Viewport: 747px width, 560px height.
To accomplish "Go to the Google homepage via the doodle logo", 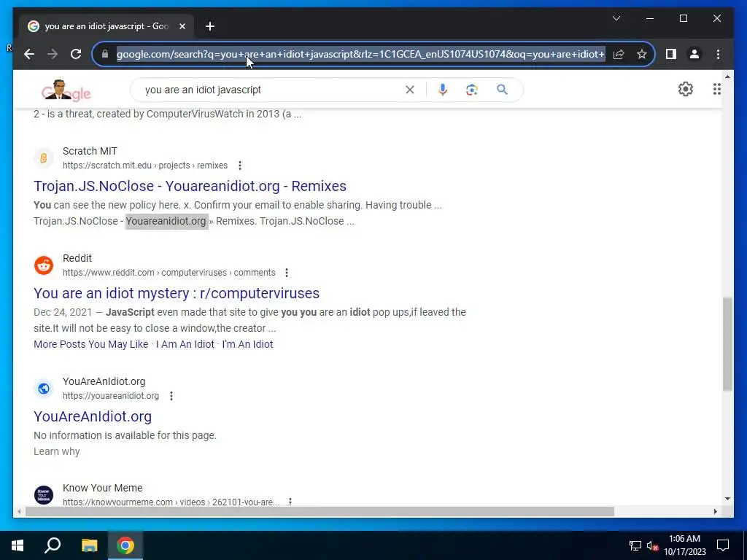I will [x=66, y=90].
